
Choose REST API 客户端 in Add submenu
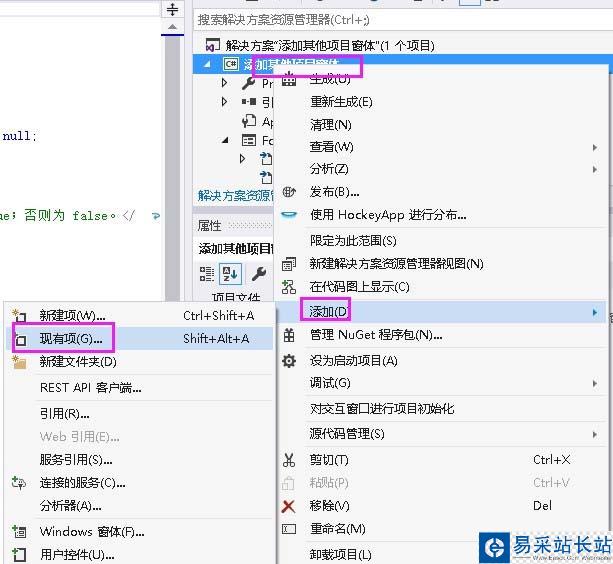point(91,388)
